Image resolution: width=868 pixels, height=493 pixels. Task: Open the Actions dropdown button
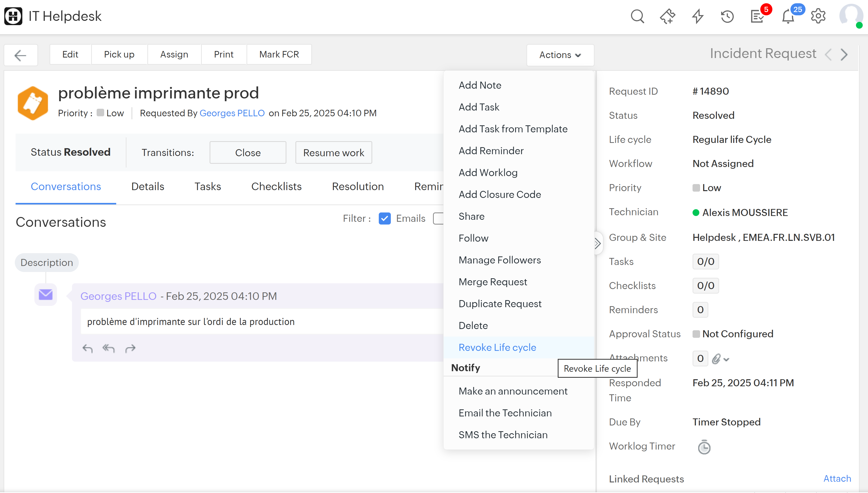[560, 55]
